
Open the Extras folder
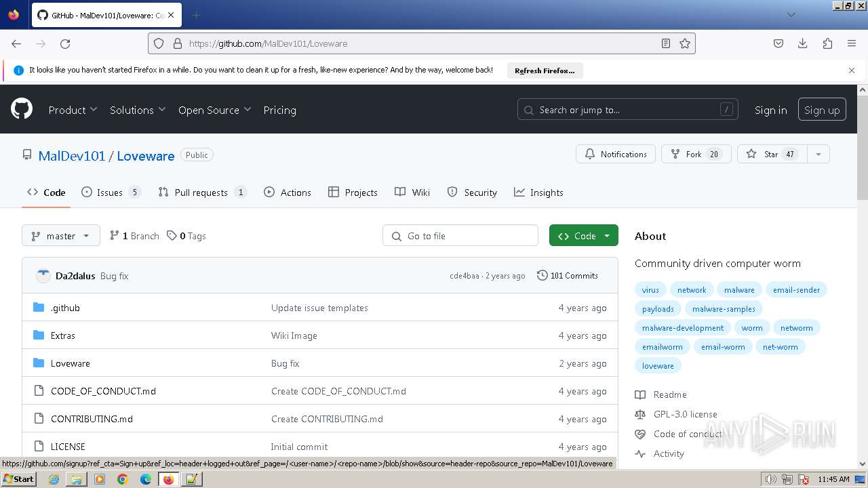pyautogui.click(x=63, y=335)
